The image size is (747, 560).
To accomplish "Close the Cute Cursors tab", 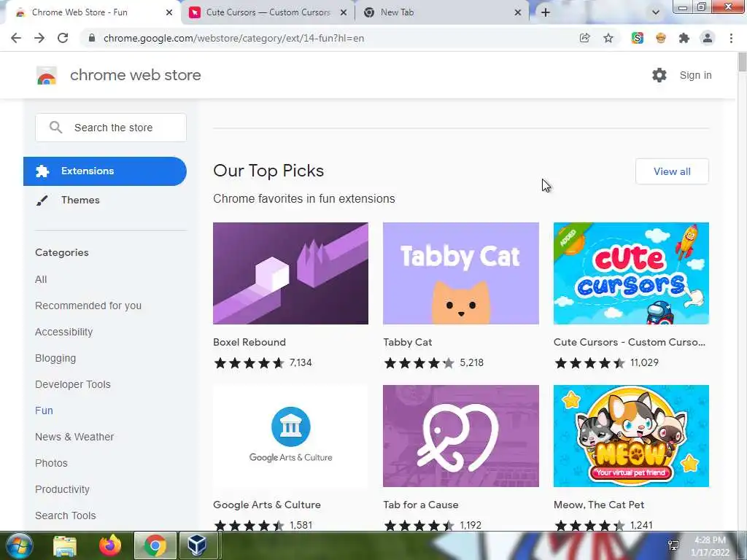I will 344,12.
